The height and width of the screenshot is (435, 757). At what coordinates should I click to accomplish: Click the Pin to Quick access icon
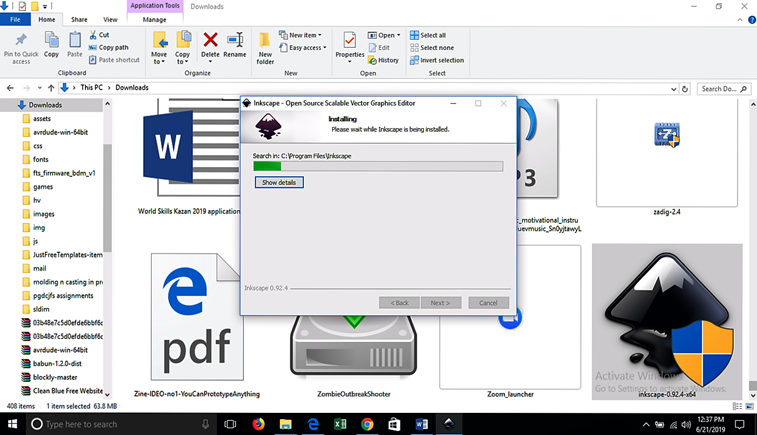[x=21, y=40]
